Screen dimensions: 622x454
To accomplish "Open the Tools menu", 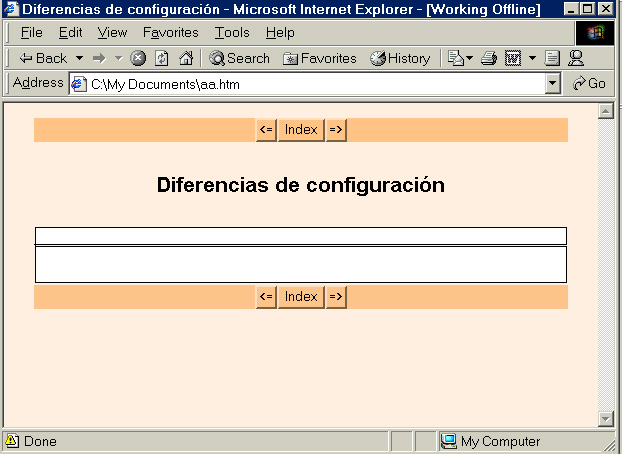I will [x=232, y=33].
